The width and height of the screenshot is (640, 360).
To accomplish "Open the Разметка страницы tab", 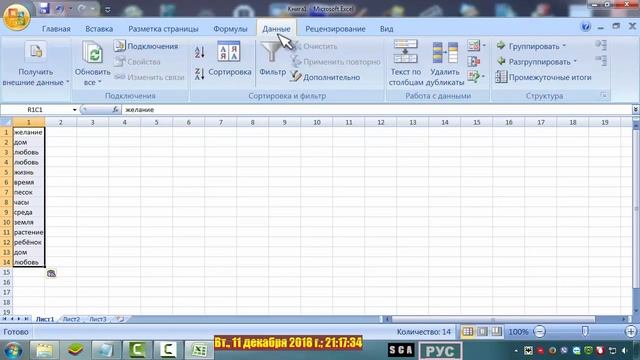I will (x=163, y=29).
